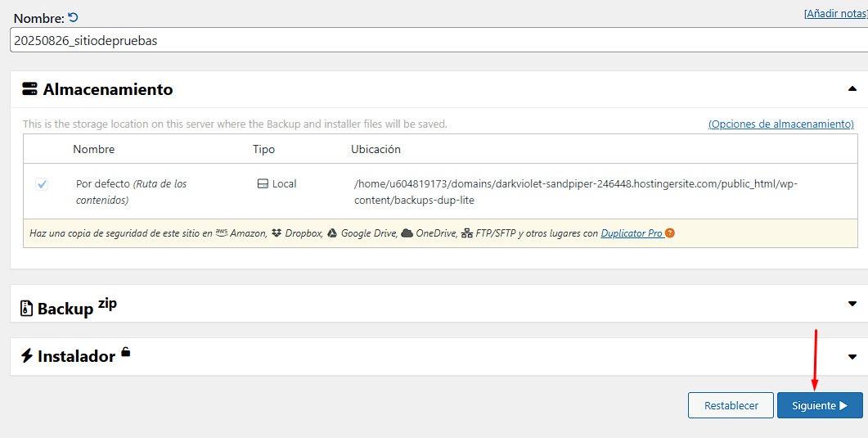Click the Almacenamiento server icon
Image resolution: width=868 pixels, height=438 pixels.
click(x=29, y=89)
